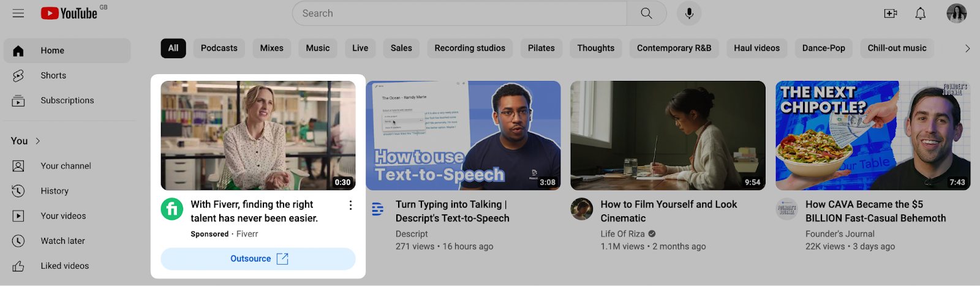Open the account avatar menu

[x=956, y=13]
